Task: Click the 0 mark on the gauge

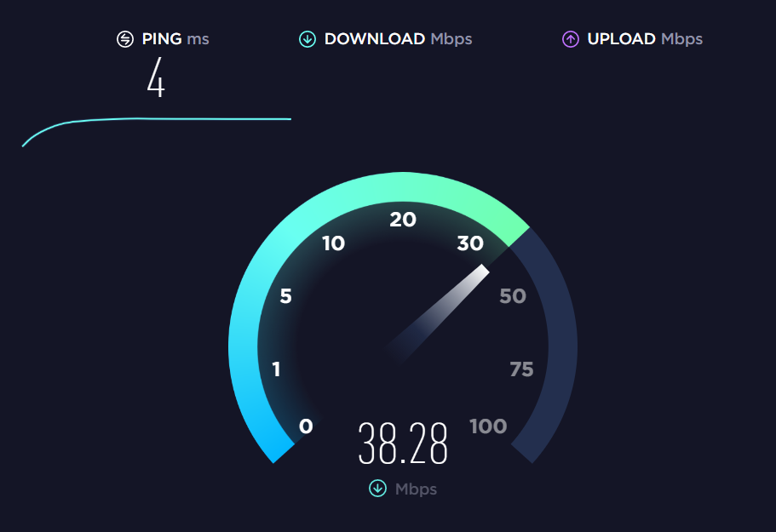Action: point(306,426)
